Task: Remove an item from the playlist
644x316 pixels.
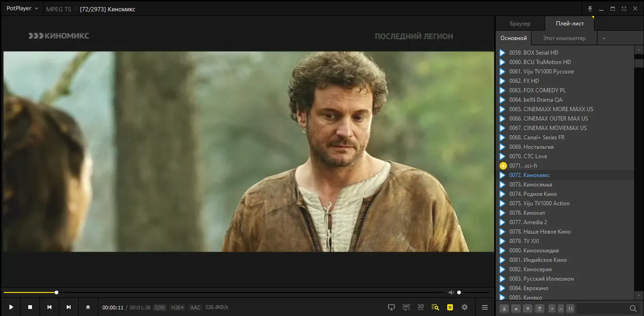Action: tap(561, 308)
